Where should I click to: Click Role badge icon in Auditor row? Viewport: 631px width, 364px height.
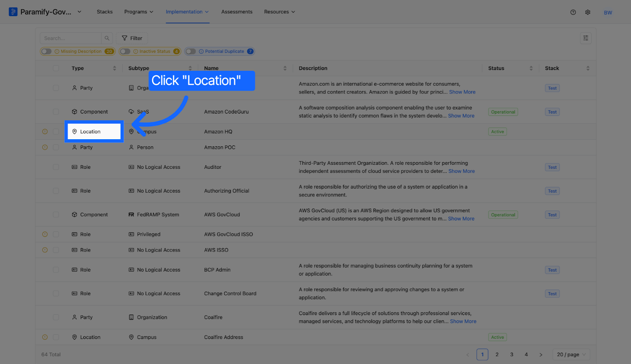75,167
